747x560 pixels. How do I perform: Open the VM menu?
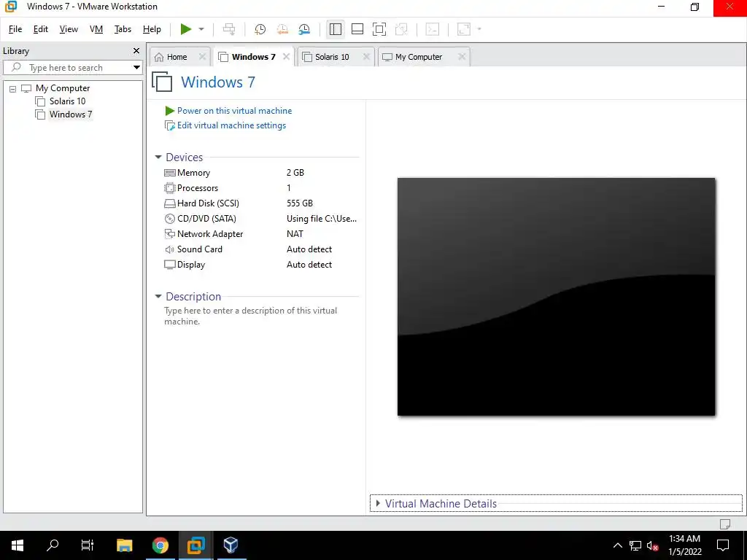[96, 29]
